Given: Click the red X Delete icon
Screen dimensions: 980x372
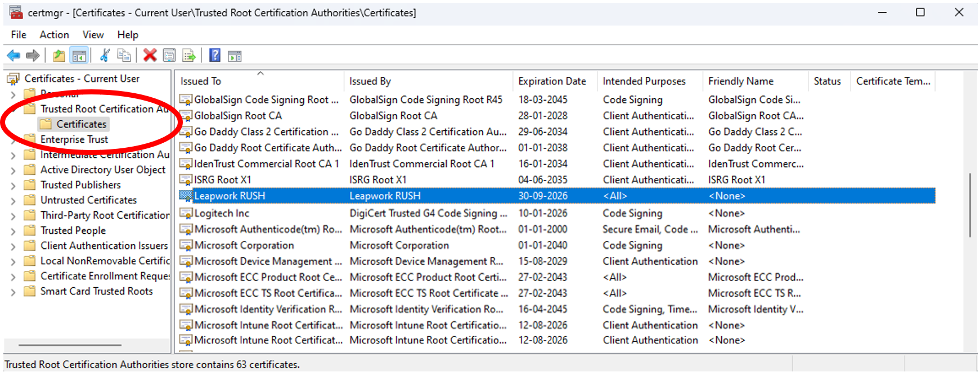Looking at the screenshot, I should click(x=150, y=56).
